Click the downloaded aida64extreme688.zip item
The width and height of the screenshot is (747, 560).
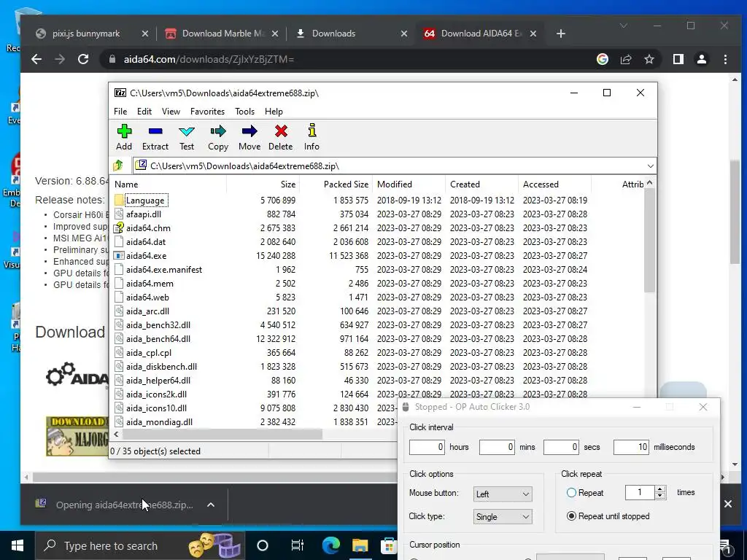tap(124, 505)
